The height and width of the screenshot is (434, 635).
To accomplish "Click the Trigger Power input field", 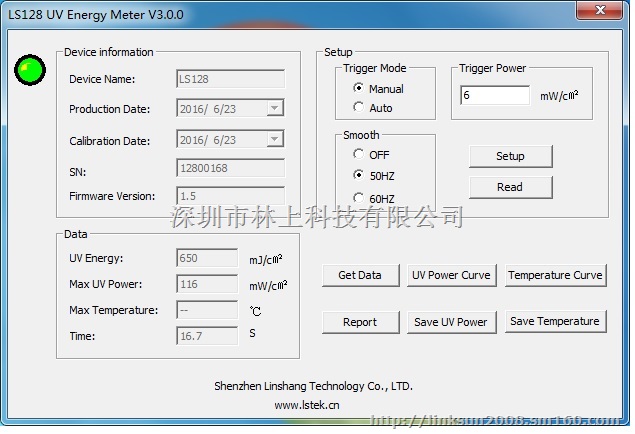I will tap(495, 95).
